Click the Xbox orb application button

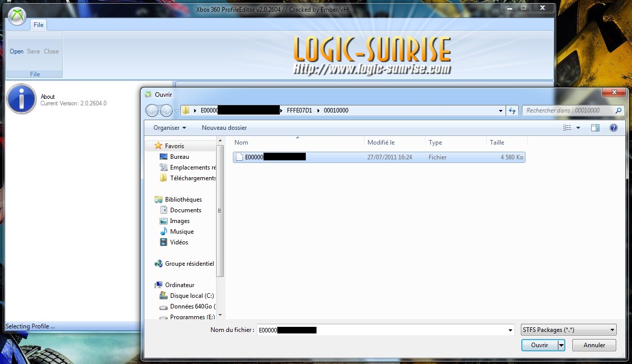(x=17, y=16)
